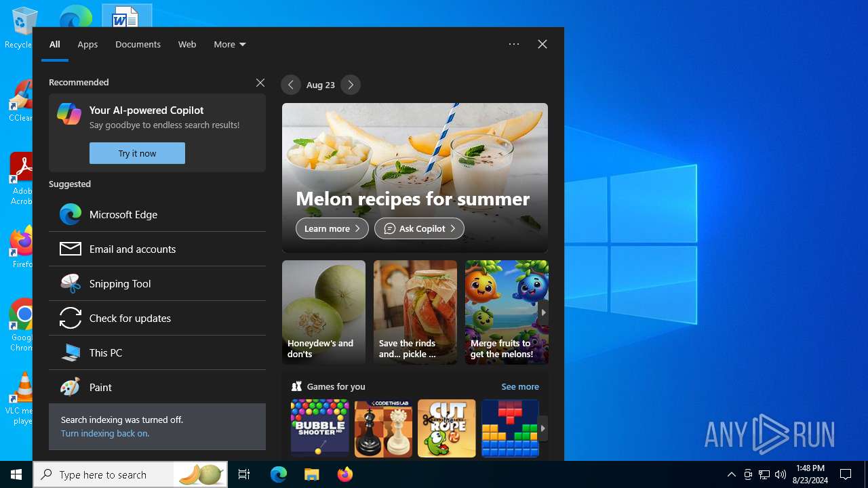
Task: Switch to the Documents tab
Action: pyautogui.click(x=138, y=44)
